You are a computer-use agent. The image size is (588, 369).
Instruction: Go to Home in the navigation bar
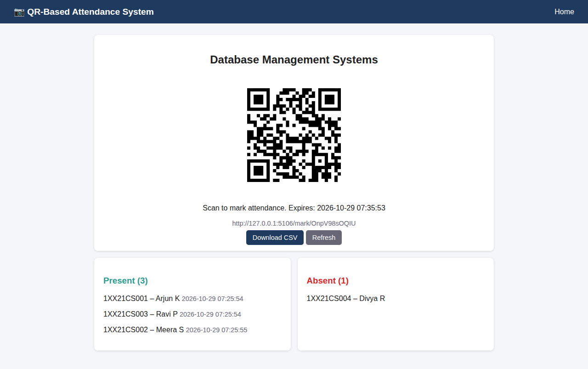(564, 12)
